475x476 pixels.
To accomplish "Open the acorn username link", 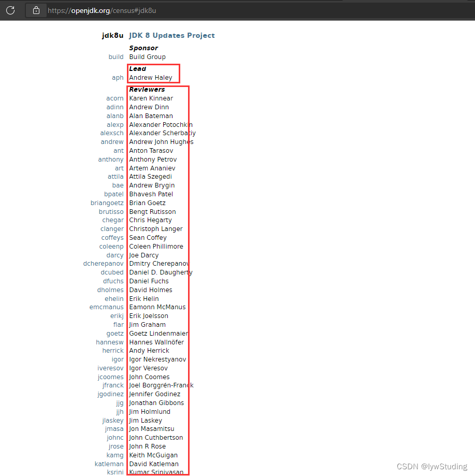I will (x=114, y=98).
